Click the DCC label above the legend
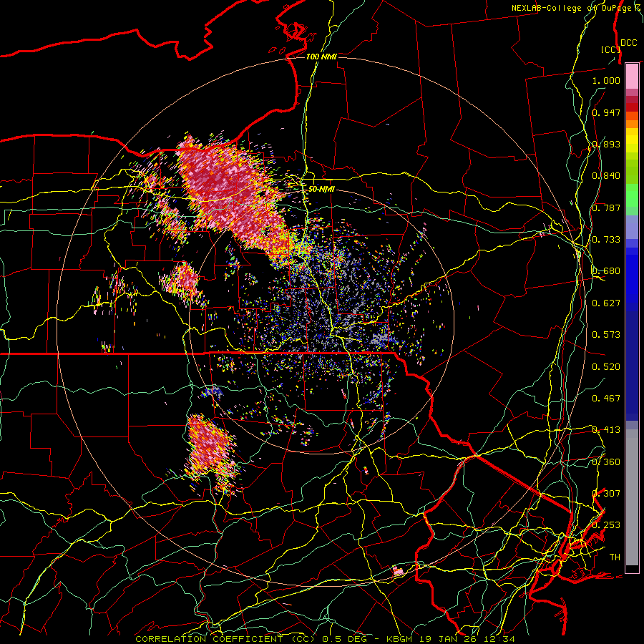This screenshot has height=644, width=644. [x=628, y=43]
